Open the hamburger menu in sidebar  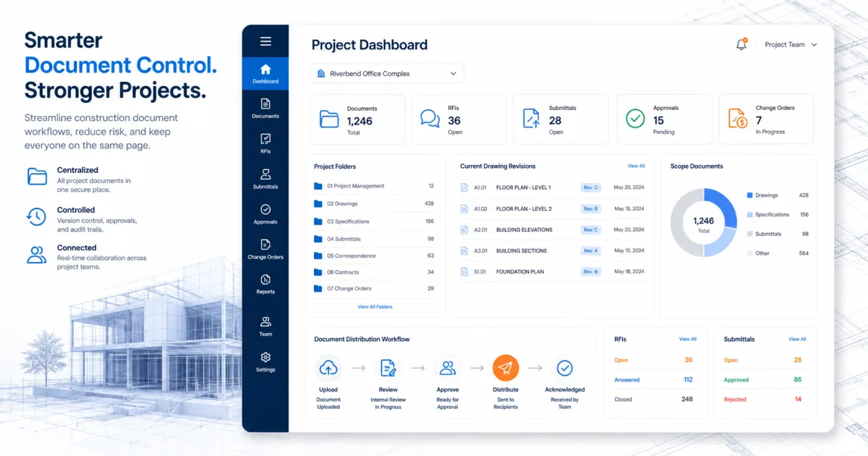(265, 41)
